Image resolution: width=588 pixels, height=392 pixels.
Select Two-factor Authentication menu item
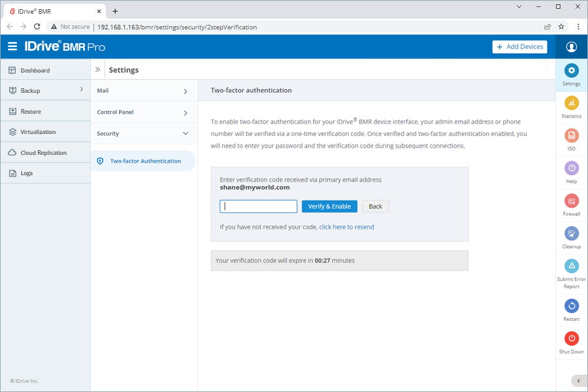pos(143,161)
